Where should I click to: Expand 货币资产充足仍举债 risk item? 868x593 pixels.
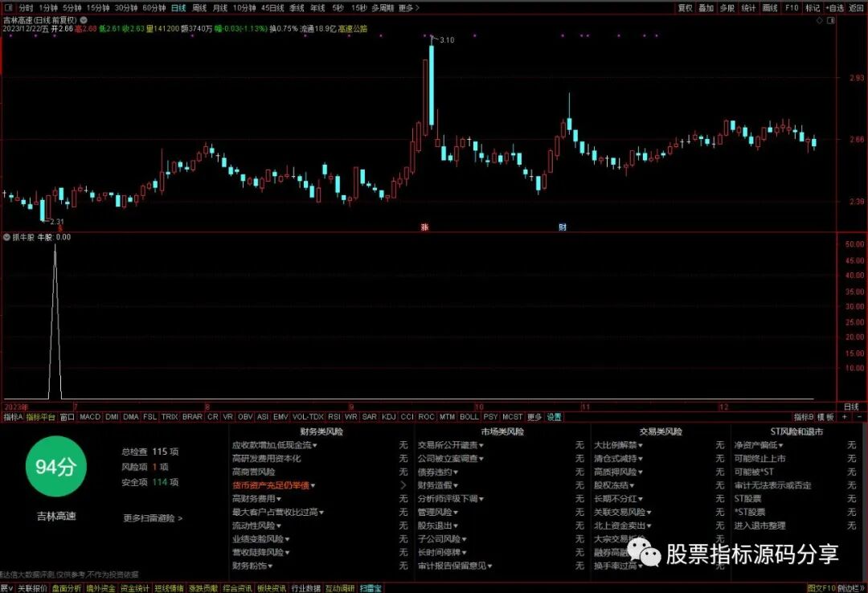(x=273, y=485)
